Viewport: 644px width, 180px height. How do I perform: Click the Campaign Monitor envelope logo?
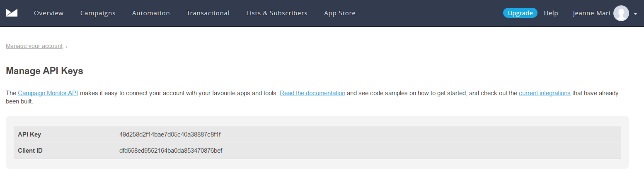(12, 13)
